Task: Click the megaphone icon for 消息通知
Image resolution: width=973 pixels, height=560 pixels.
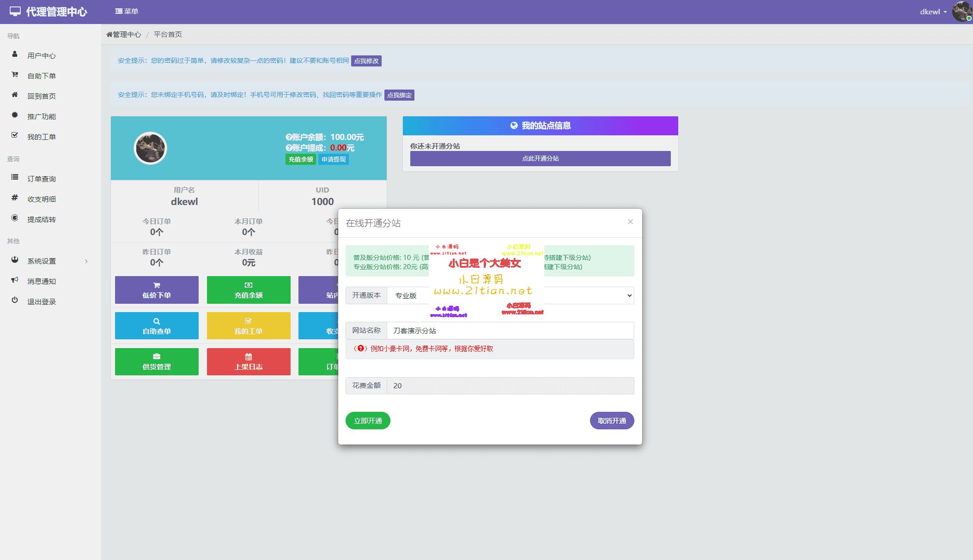Action: point(15,280)
